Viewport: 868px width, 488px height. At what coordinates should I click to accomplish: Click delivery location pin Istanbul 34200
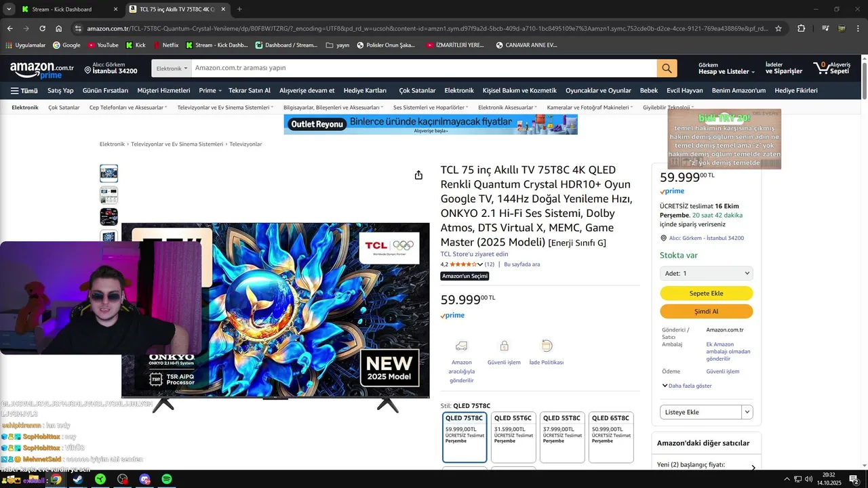[x=111, y=68]
